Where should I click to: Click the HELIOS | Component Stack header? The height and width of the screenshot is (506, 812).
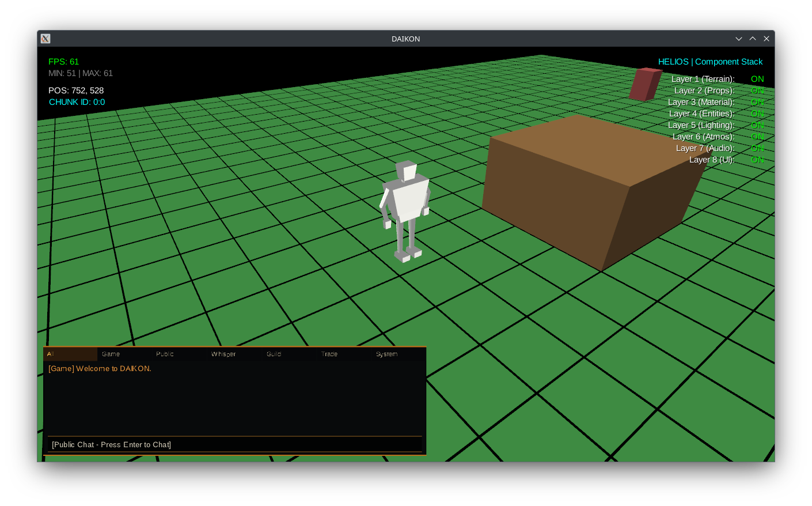710,62
